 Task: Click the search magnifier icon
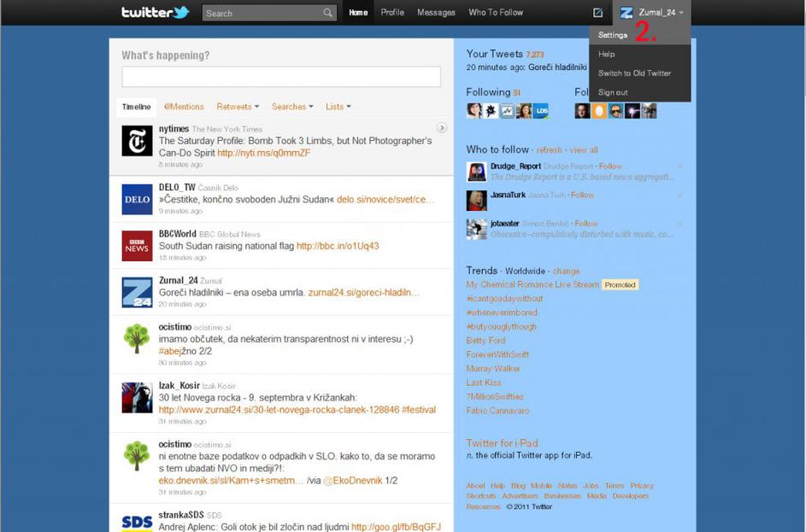click(327, 13)
